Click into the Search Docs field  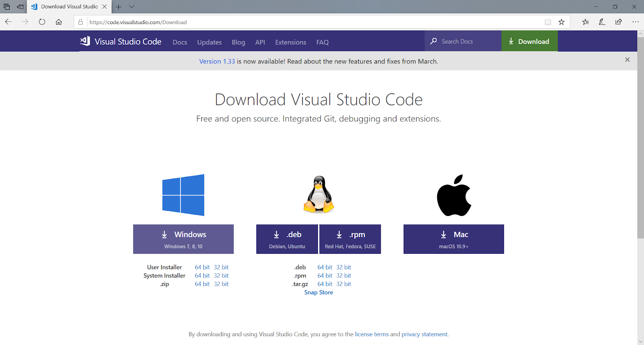click(x=463, y=41)
